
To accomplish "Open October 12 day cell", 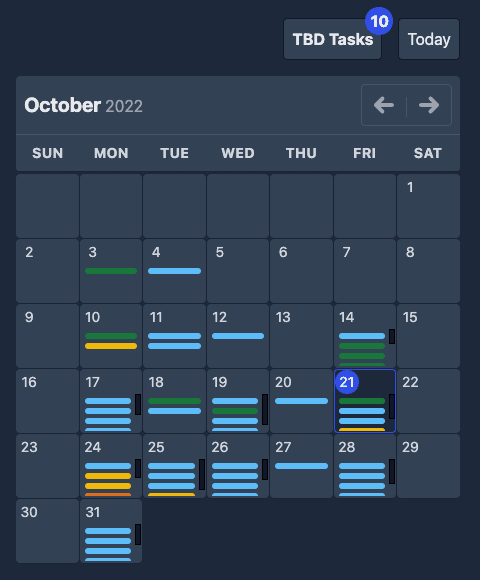I will coord(238,336).
